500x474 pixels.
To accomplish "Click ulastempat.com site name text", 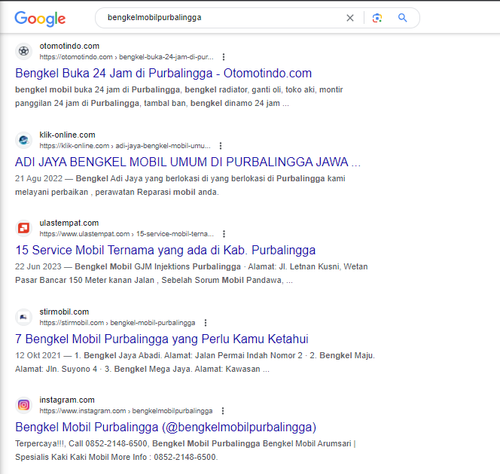I will pyautogui.click(x=69, y=223).
